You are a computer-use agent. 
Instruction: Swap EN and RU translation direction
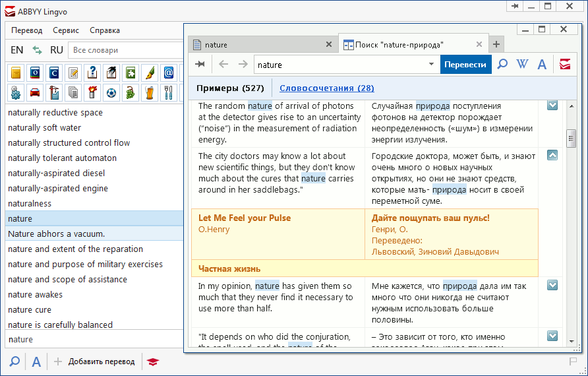37,50
